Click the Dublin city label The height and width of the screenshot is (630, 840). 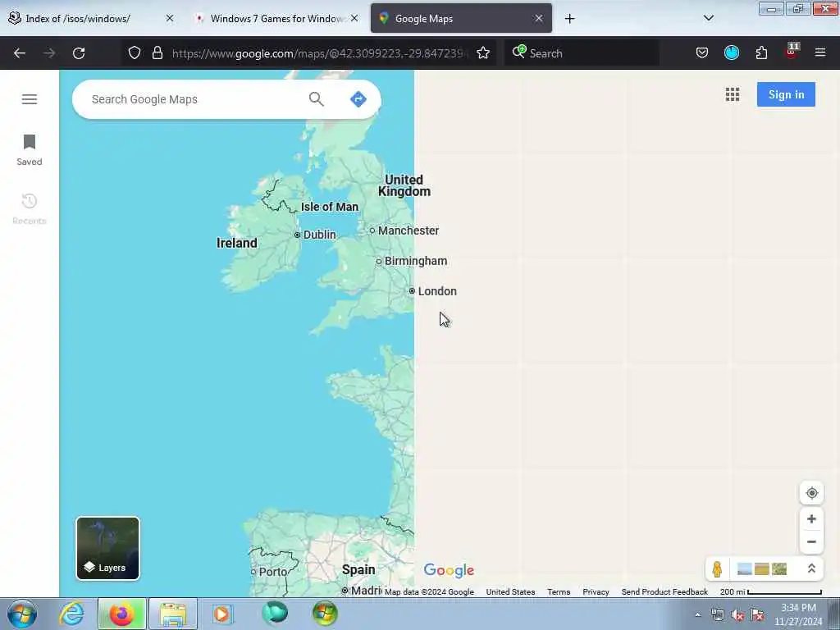[x=319, y=235]
